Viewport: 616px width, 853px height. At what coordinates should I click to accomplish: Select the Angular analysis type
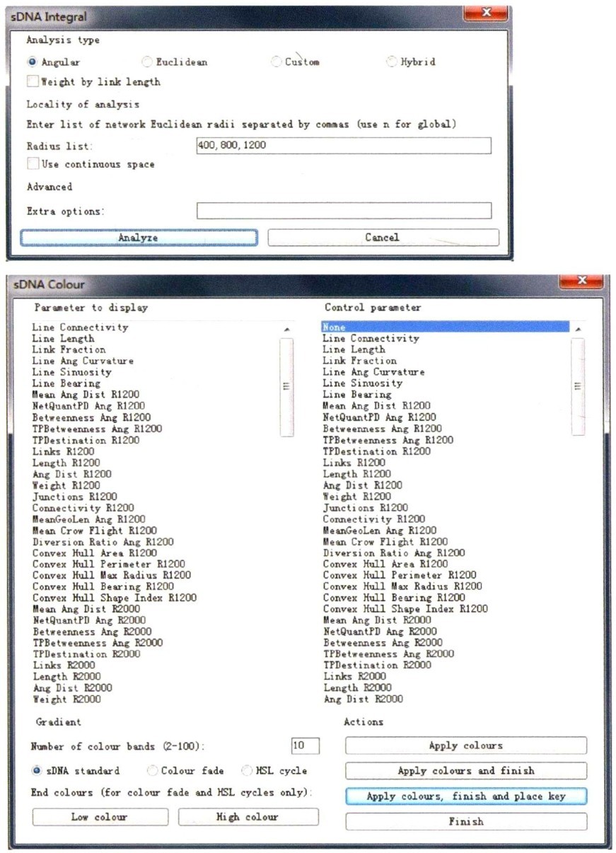[x=32, y=62]
